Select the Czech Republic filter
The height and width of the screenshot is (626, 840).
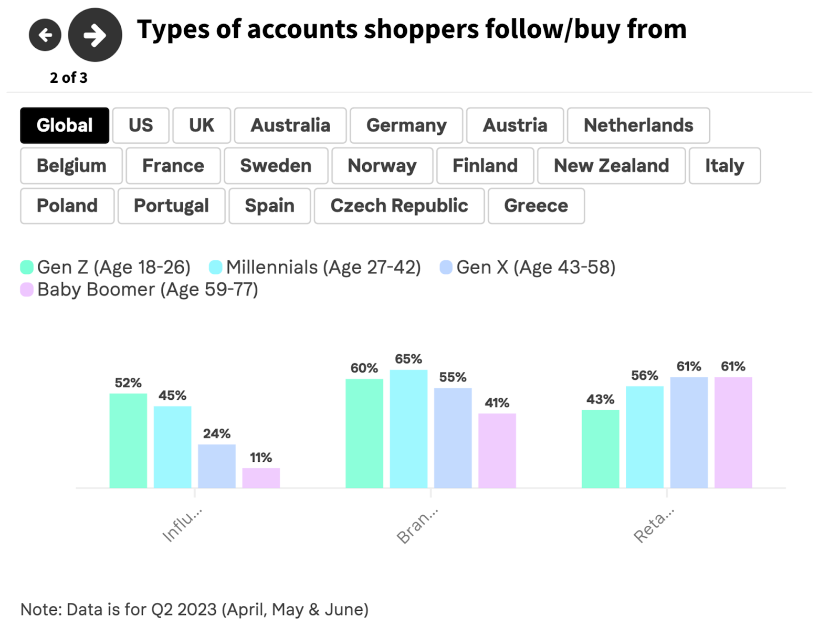[398, 206]
